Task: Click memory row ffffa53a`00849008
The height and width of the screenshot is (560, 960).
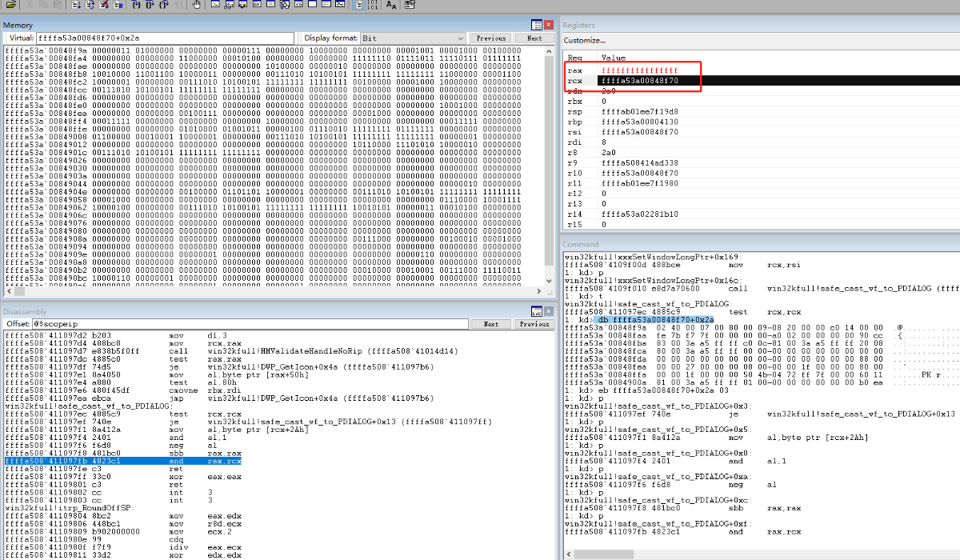Action: (x=262, y=136)
